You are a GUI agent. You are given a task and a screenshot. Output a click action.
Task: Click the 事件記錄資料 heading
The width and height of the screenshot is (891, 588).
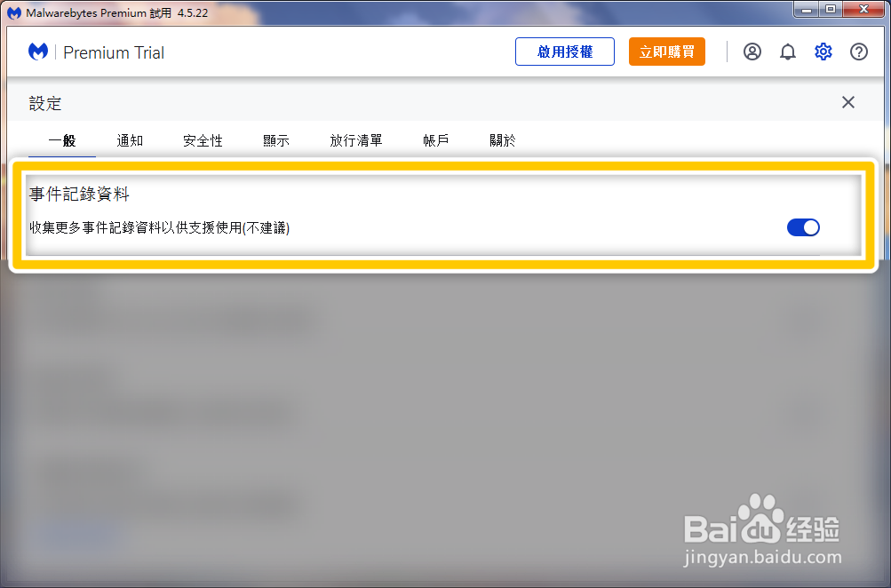tap(80, 195)
